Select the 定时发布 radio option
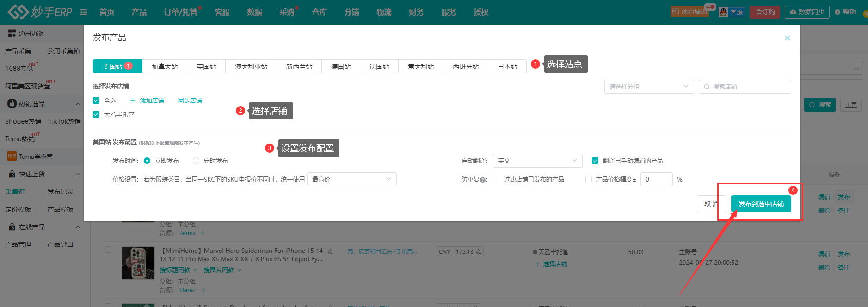Screen dimensions: 868x307 tap(196, 161)
